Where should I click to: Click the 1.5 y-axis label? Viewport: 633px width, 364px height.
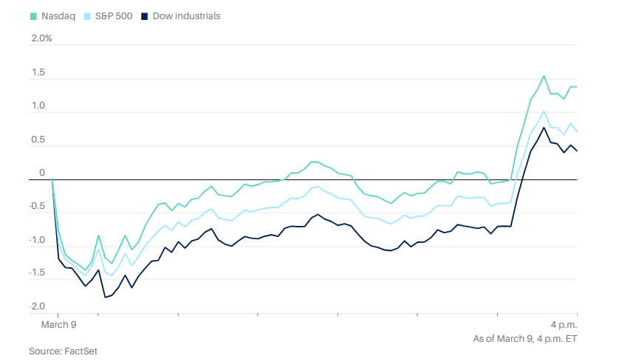pyautogui.click(x=38, y=72)
